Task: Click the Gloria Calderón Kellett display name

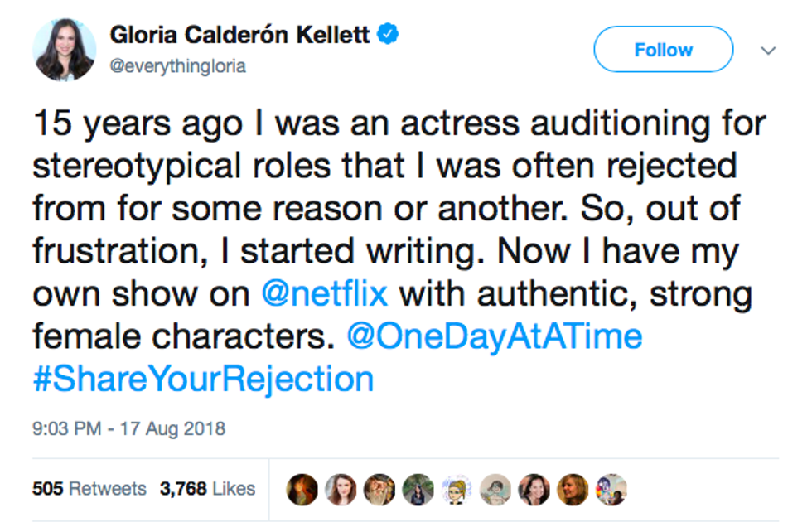Action: point(240,36)
